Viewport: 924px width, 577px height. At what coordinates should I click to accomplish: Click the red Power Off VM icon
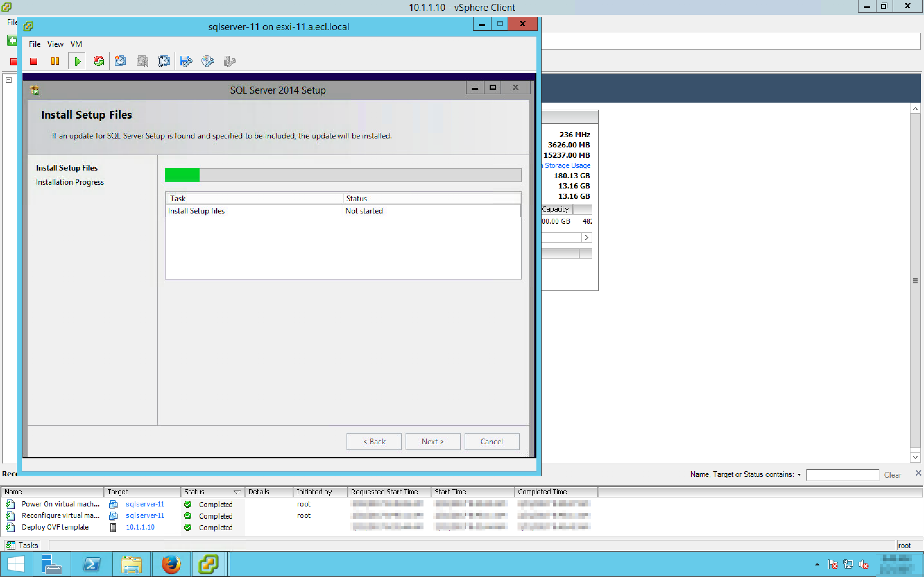34,61
